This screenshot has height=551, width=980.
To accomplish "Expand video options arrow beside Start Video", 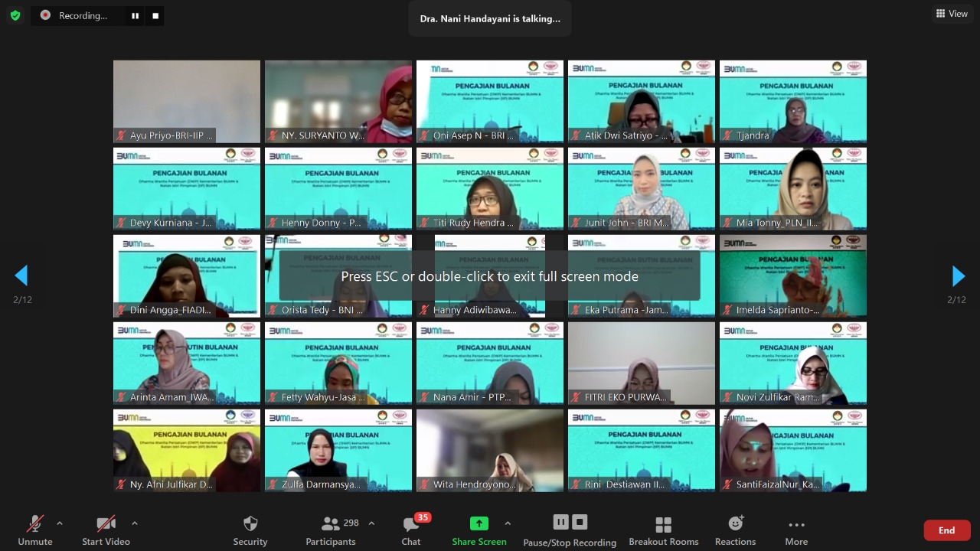I will point(135,523).
